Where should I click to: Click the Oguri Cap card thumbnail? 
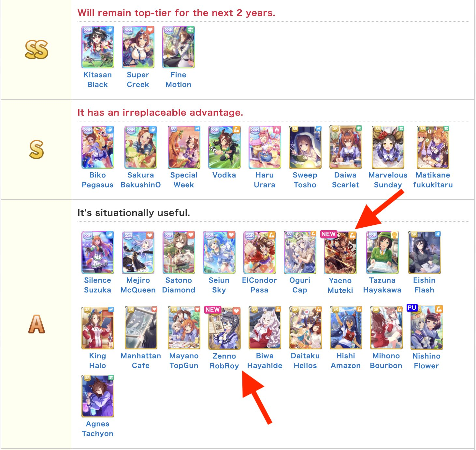click(300, 252)
